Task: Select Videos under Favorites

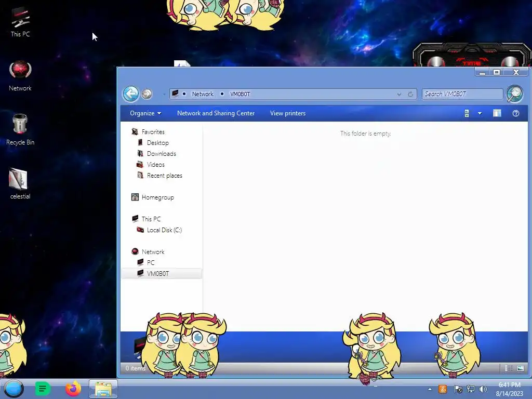Action: [156, 165]
